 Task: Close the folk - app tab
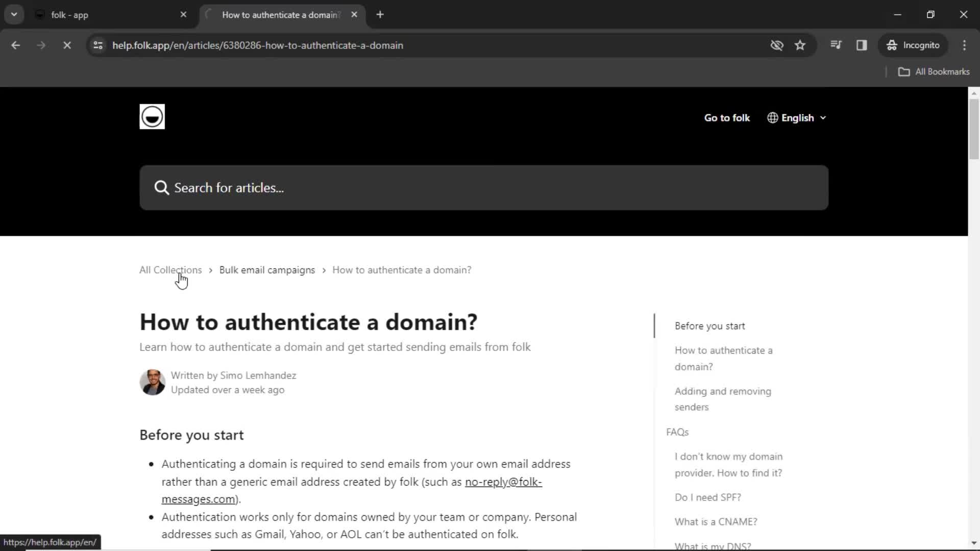pos(183,15)
